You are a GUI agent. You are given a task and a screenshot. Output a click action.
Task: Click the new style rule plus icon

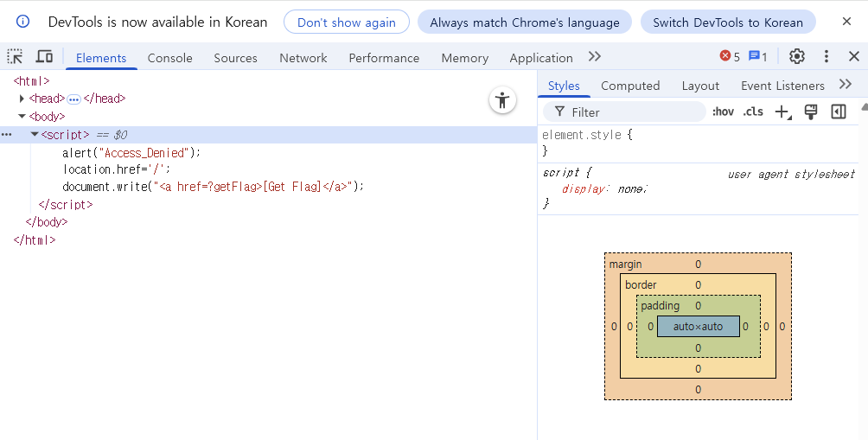(x=782, y=112)
